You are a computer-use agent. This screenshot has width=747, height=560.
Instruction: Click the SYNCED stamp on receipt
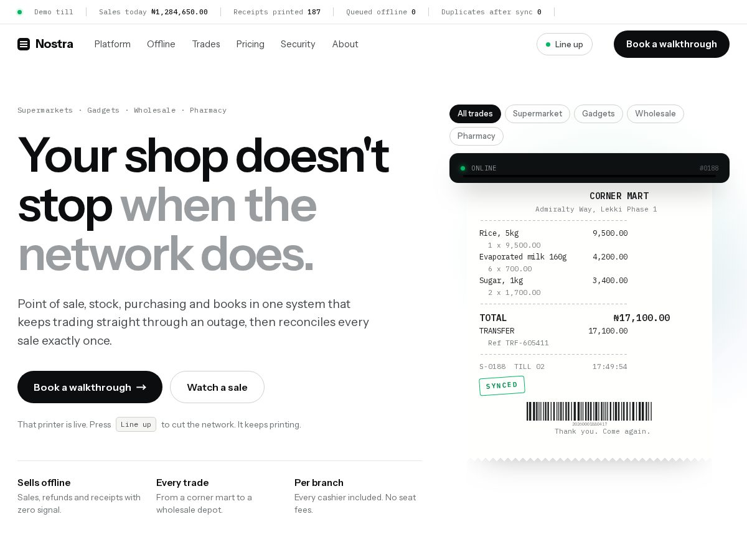click(x=502, y=386)
